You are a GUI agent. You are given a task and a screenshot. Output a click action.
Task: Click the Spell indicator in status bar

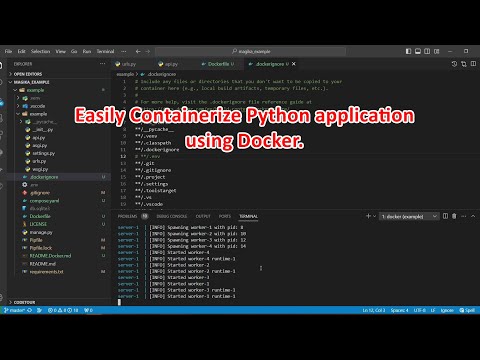(467, 310)
